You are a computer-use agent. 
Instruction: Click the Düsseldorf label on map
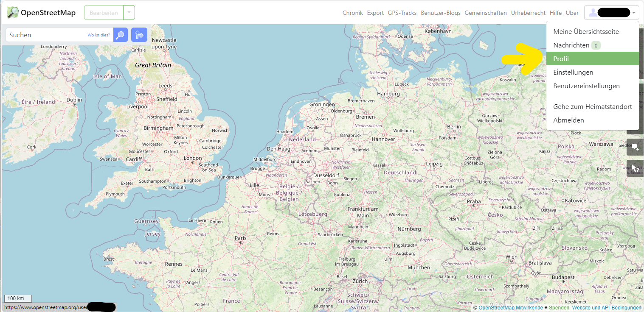(x=326, y=175)
